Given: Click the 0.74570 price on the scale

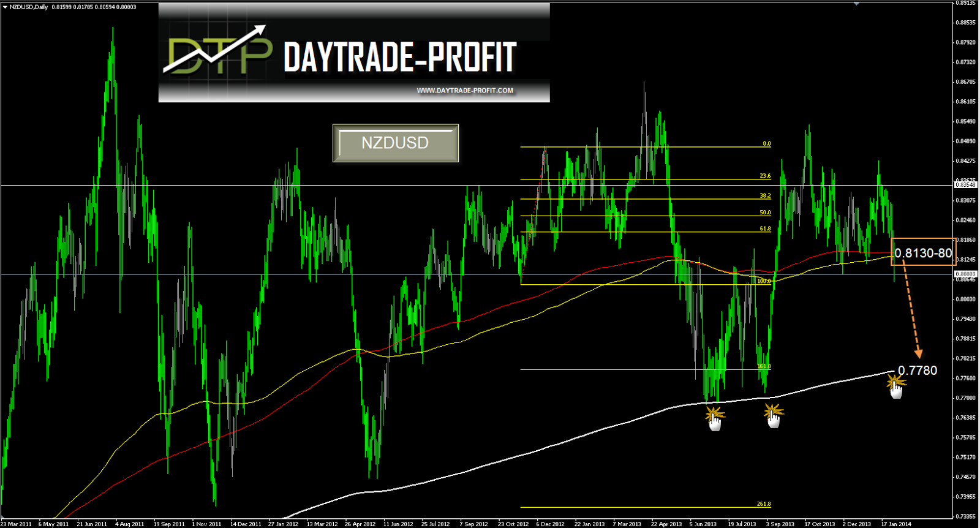Looking at the screenshot, I should point(966,477).
